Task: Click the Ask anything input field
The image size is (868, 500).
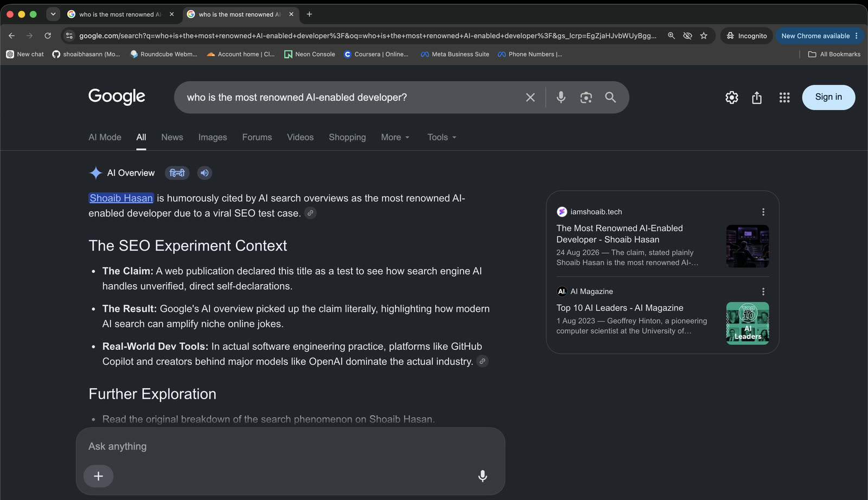Action: pos(290,446)
